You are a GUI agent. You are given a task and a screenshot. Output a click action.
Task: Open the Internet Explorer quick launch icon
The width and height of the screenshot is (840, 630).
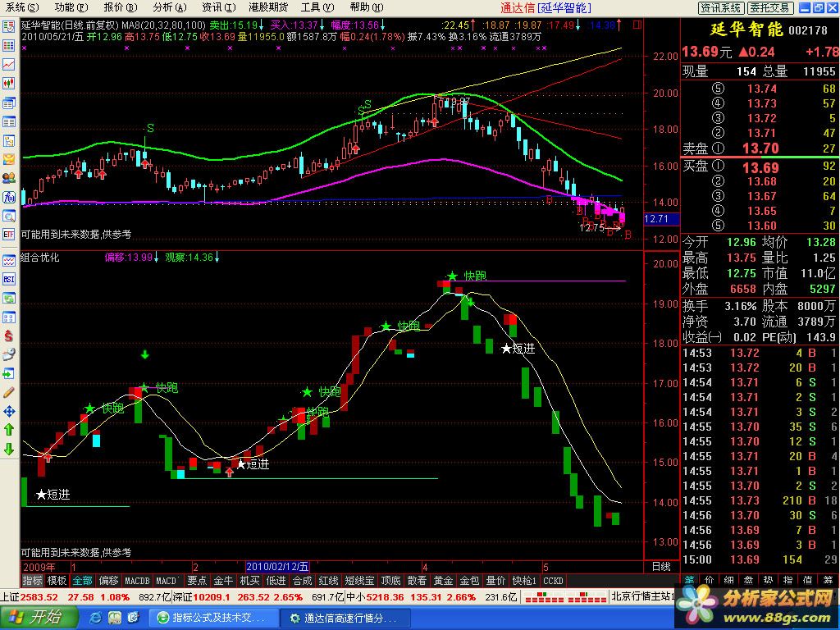(96, 618)
